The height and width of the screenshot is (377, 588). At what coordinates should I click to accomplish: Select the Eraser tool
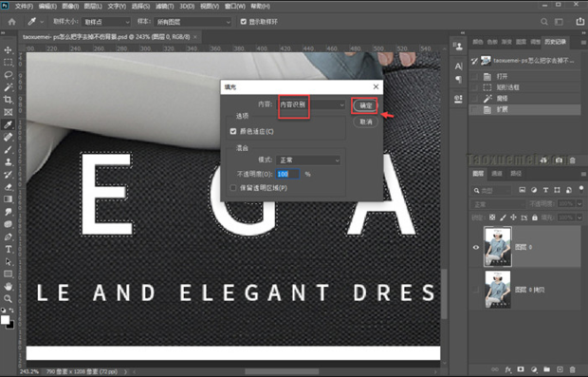[x=8, y=187]
